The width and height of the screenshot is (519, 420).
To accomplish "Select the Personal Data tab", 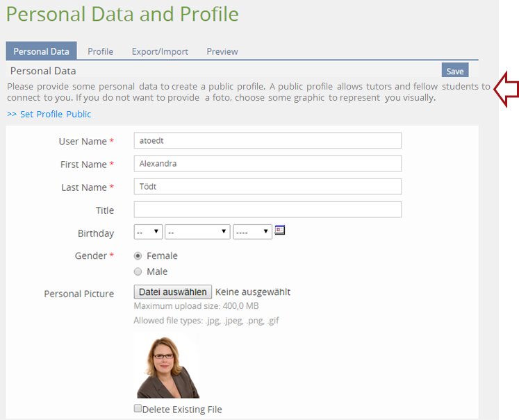I will [41, 51].
